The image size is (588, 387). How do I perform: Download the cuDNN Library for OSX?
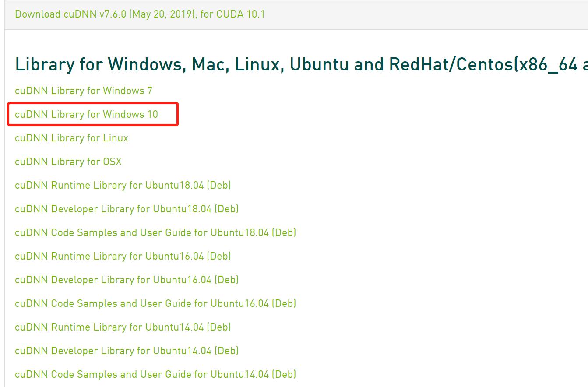click(x=68, y=162)
